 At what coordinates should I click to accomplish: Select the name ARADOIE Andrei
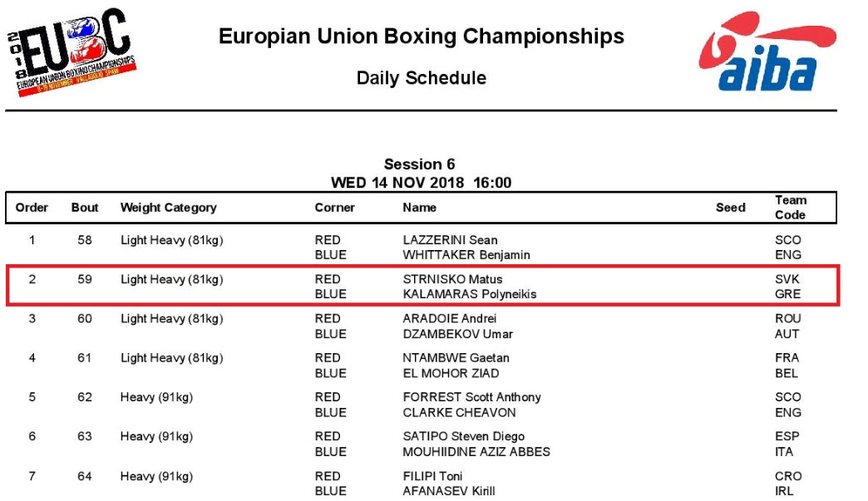pos(449,318)
